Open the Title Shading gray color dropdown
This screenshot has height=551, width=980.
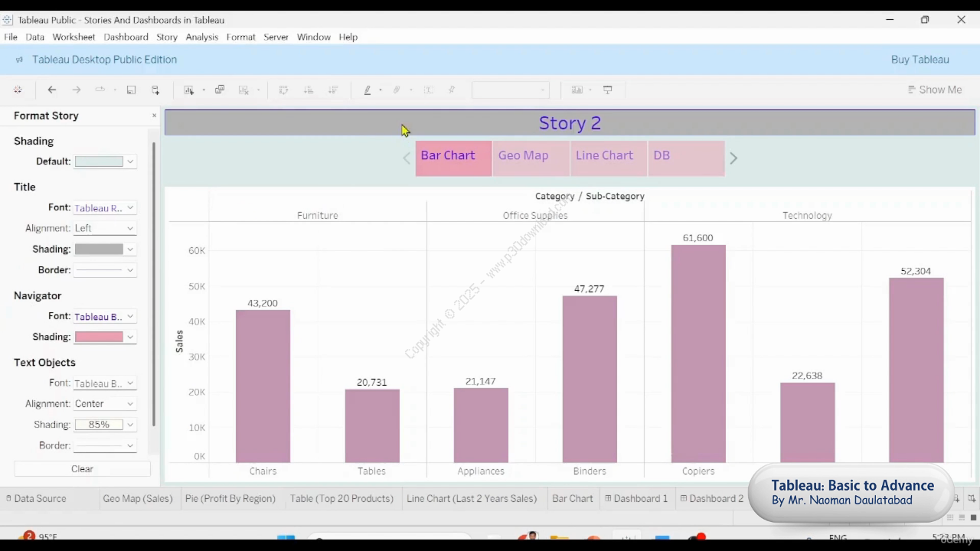(x=105, y=249)
